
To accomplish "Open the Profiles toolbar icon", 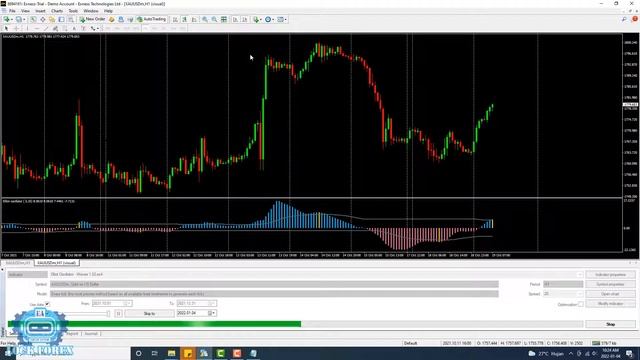I will point(18,19).
